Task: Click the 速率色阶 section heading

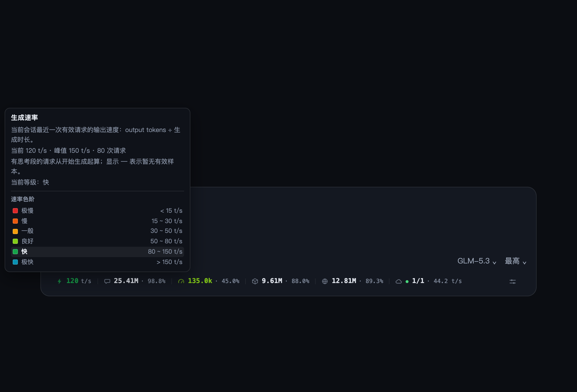Action: click(x=23, y=199)
